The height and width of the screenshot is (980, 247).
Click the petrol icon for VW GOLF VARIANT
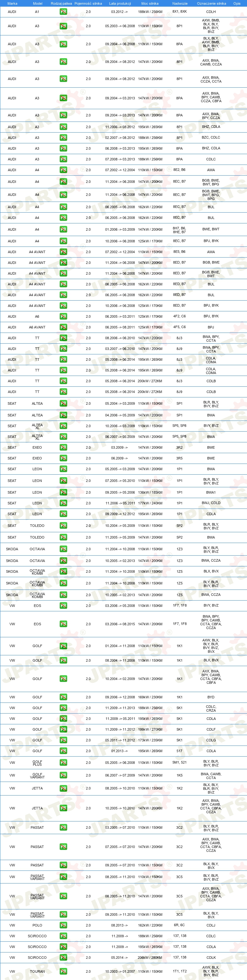(x=63, y=775)
